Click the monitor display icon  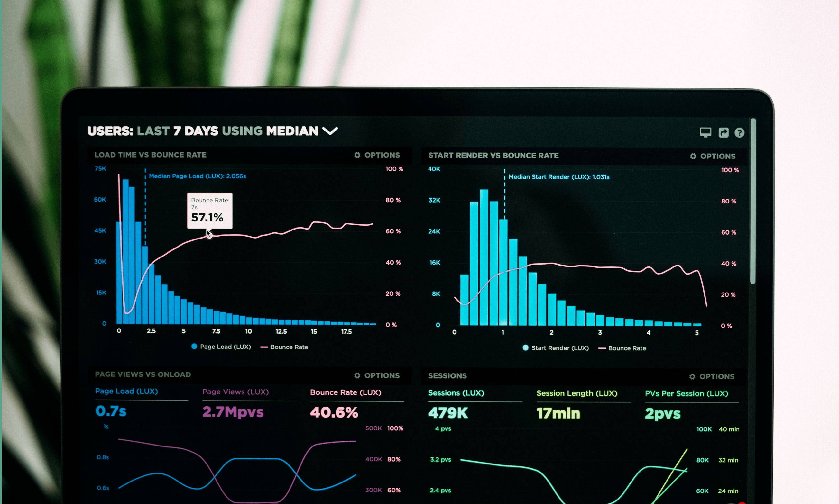click(x=705, y=132)
